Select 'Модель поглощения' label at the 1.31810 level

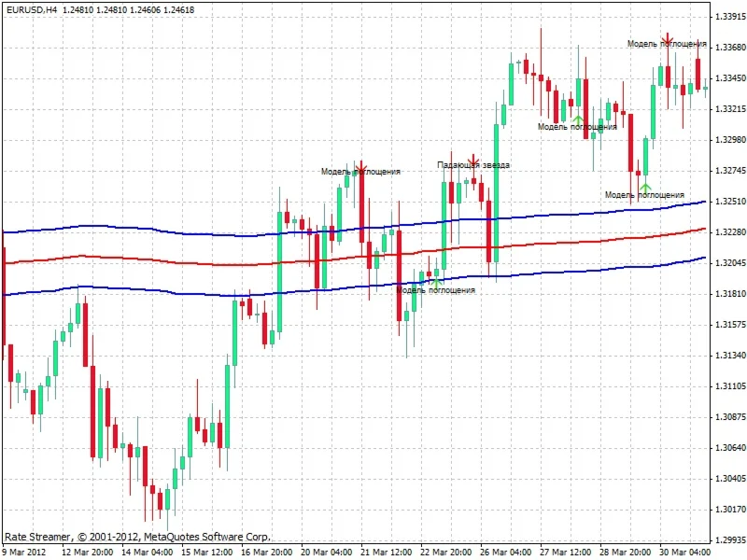[435, 290]
